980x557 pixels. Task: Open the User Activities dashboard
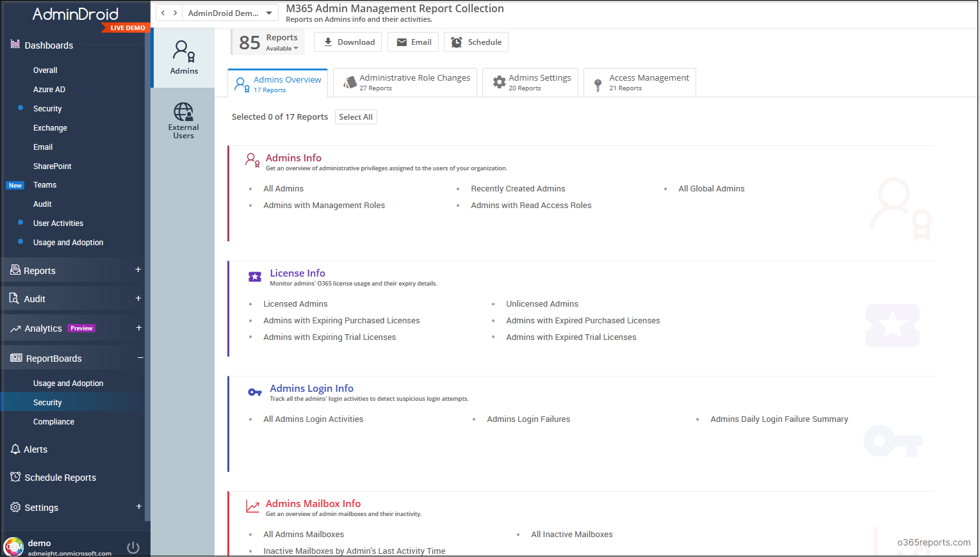58,223
